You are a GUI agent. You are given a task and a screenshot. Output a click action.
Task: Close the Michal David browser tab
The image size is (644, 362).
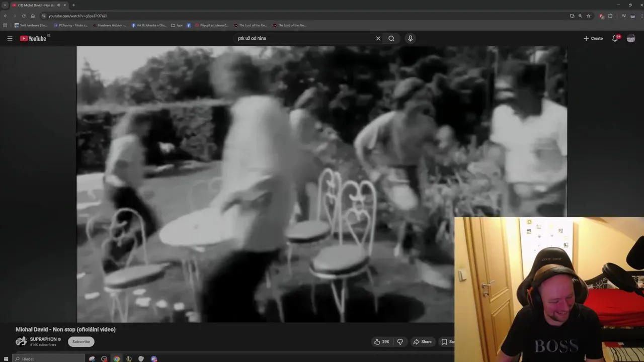[64, 5]
